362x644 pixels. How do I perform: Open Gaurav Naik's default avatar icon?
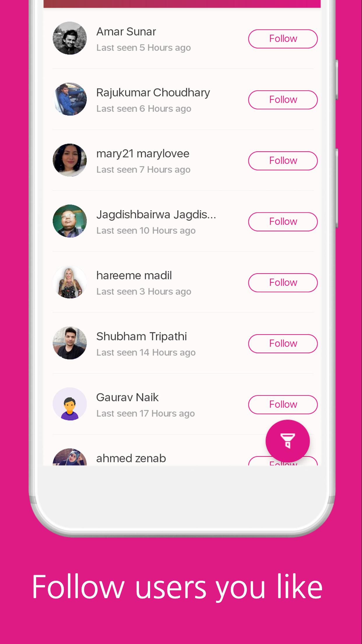click(70, 404)
